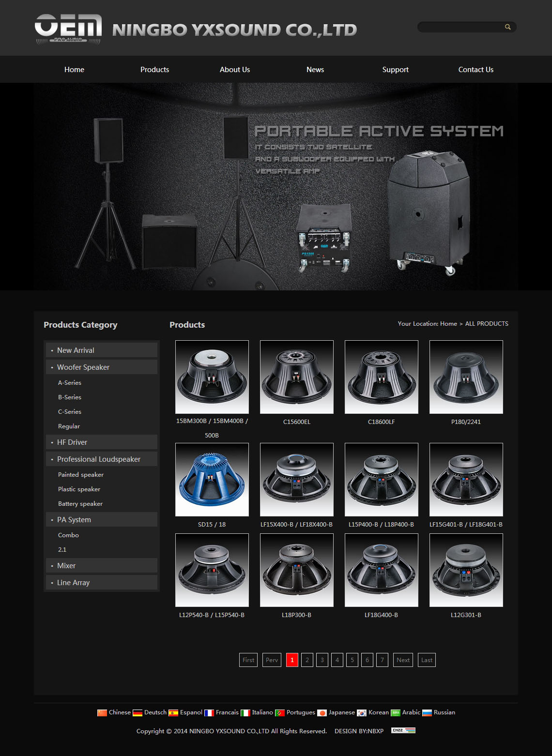Select current page 1 in pagination

tap(292, 660)
